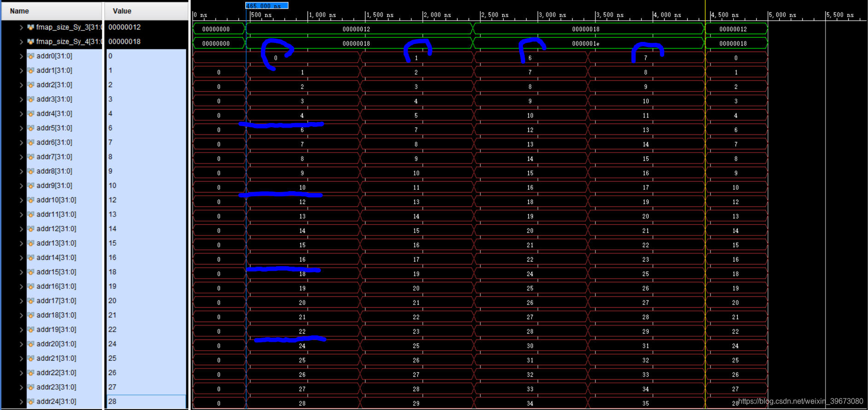Click the addr20[31:0] signal icon
The image size is (868, 410).
pyautogui.click(x=31, y=344)
